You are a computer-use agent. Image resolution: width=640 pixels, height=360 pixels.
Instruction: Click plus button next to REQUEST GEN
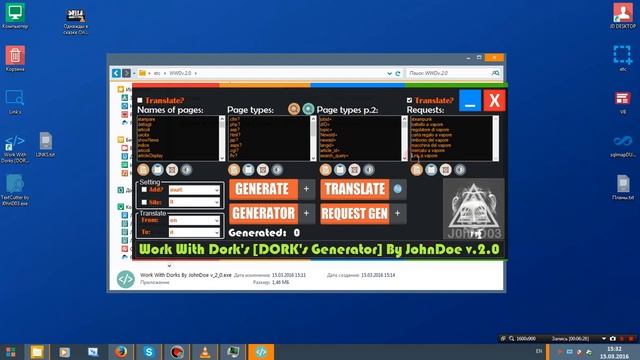398,213
